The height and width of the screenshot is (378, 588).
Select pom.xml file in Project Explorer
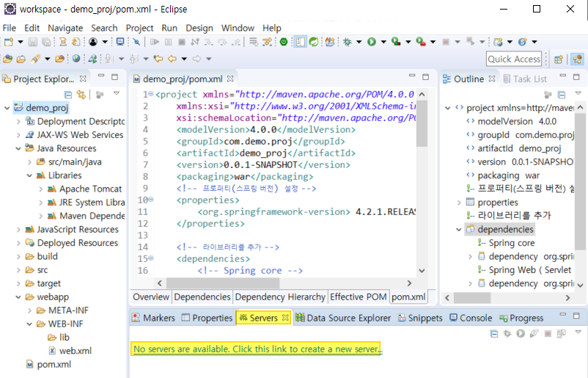pyautogui.click(x=48, y=365)
